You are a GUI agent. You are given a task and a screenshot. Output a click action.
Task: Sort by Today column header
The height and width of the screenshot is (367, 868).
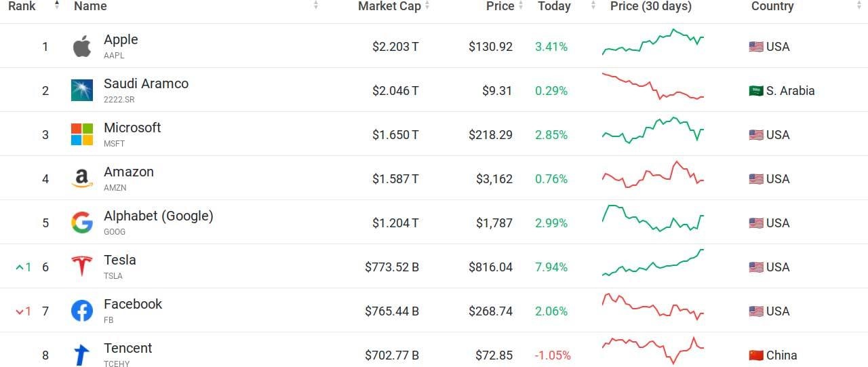pos(554,6)
